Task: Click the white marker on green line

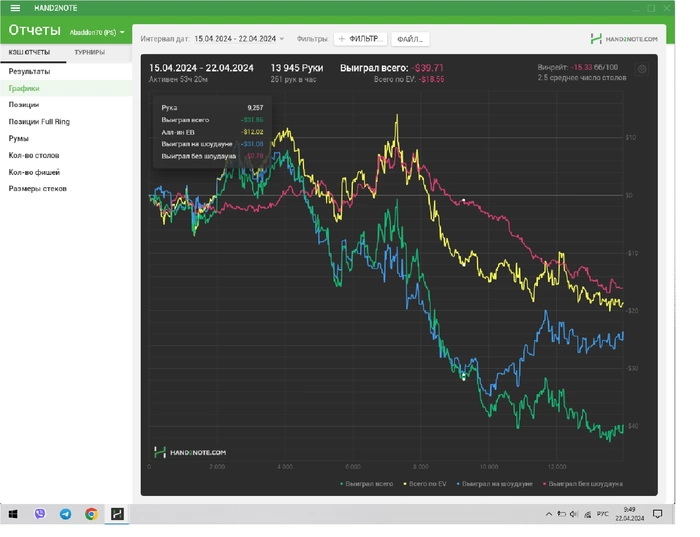Action: (x=463, y=378)
